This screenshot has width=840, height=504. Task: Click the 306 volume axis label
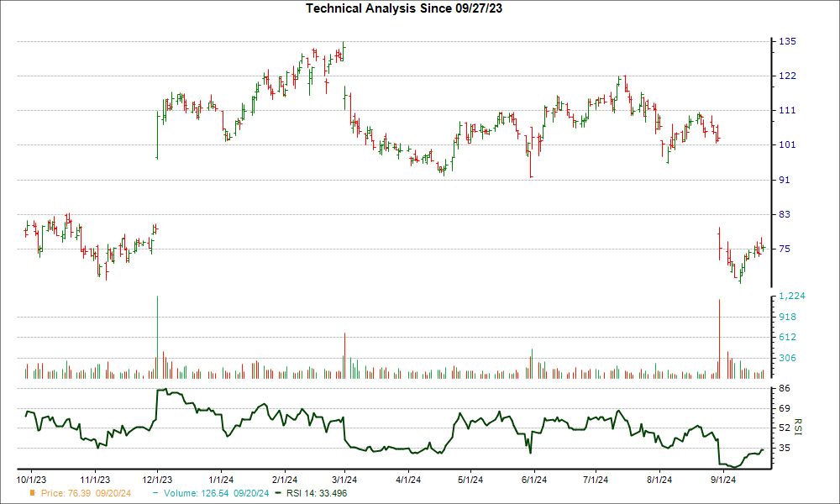tap(787, 358)
